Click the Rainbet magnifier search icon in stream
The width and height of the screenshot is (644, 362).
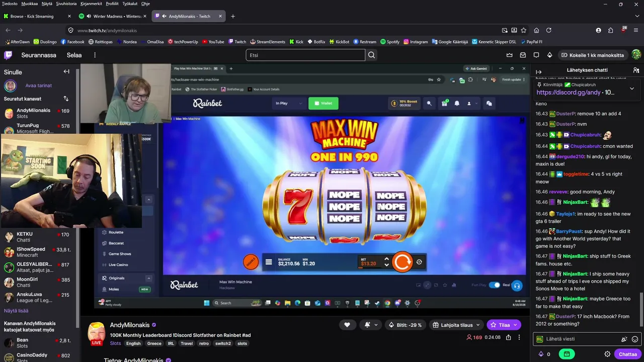pos(429,103)
